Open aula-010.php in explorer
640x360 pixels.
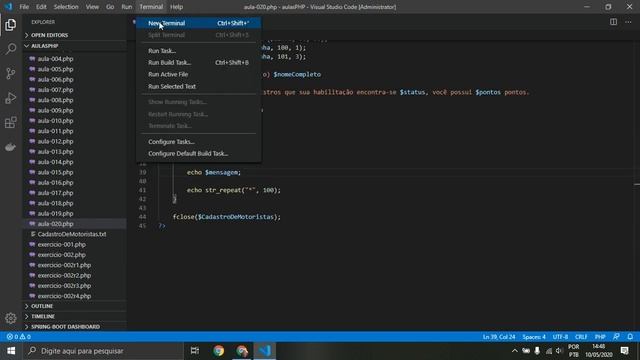point(75,121)
